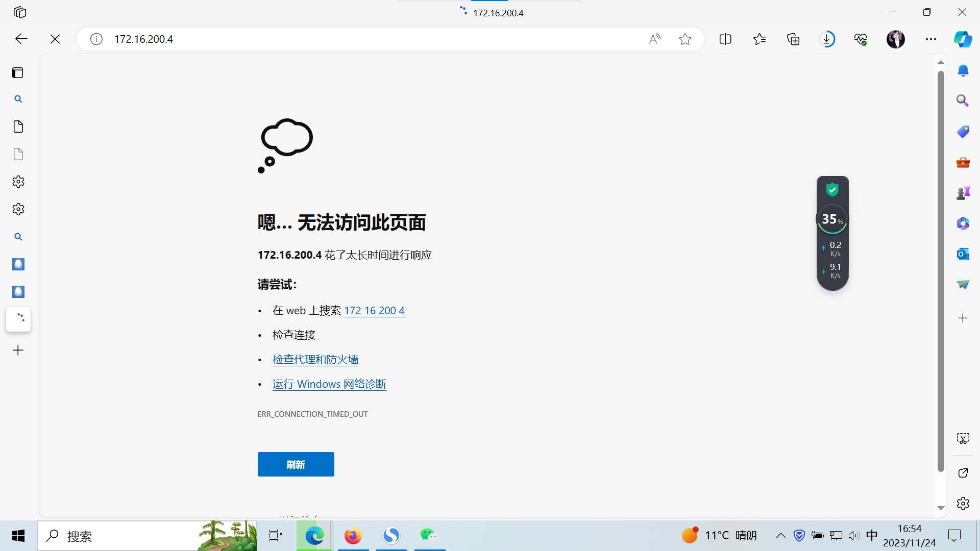Open Split screen view icon
This screenshot has height=551, width=980.
725,39
